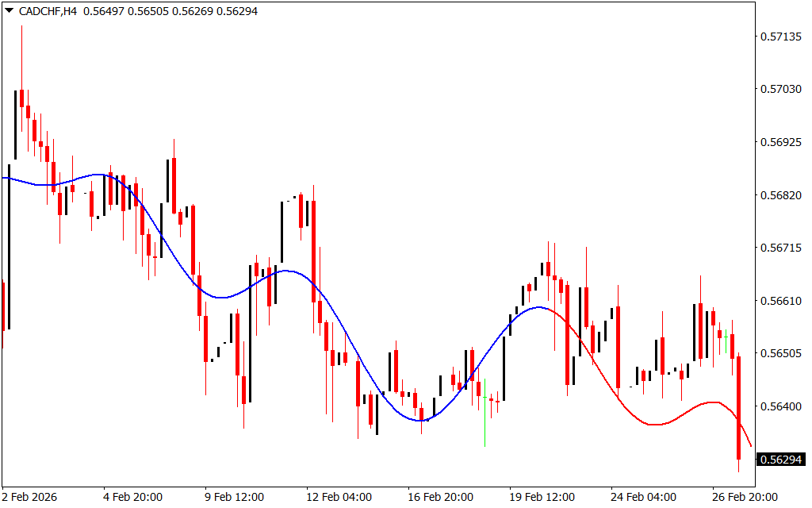Click the 26 Feb 20:00 time label
The width and height of the screenshot is (812, 508).
click(x=744, y=497)
